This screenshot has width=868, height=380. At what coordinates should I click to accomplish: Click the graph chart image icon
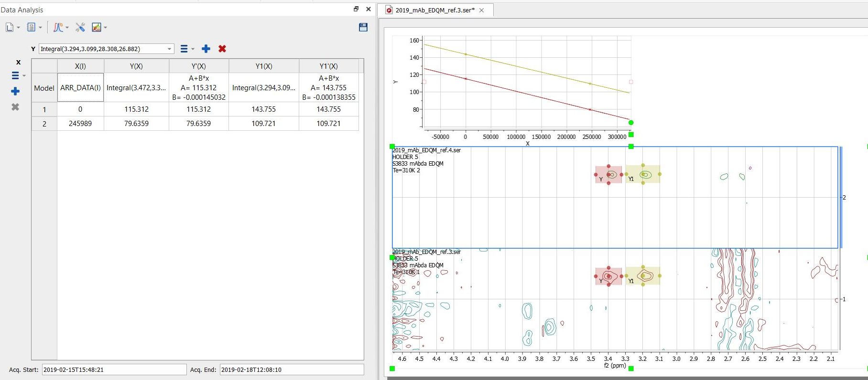(97, 28)
